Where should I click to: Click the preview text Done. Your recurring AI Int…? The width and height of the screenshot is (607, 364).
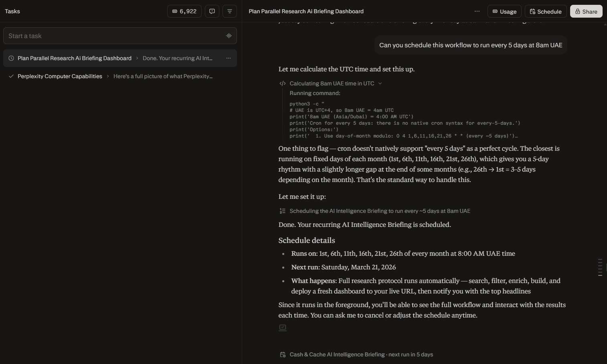(178, 58)
